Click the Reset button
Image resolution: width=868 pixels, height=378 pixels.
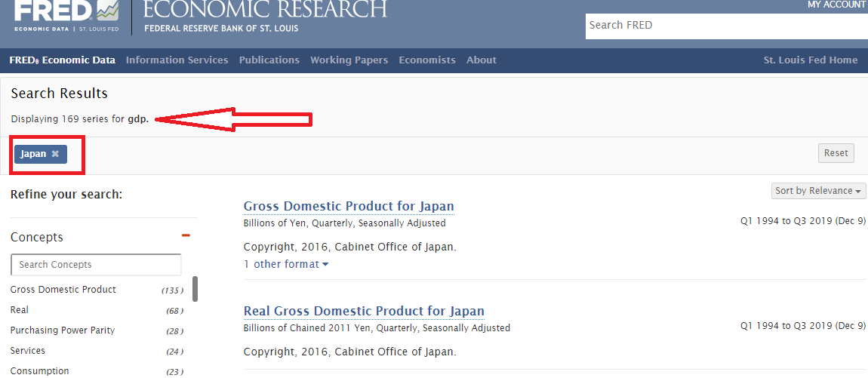click(836, 153)
